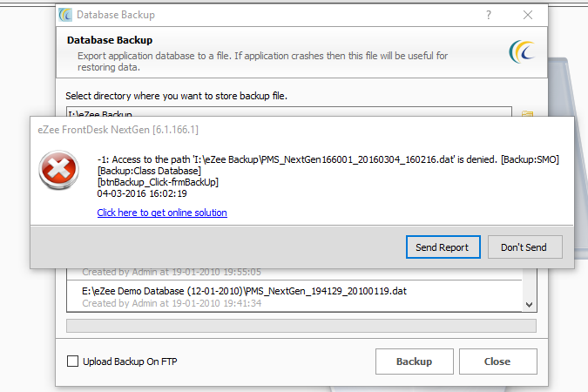Click the eZee logo icon in the title bar
This screenshot has height=392, width=588.
[65, 15]
